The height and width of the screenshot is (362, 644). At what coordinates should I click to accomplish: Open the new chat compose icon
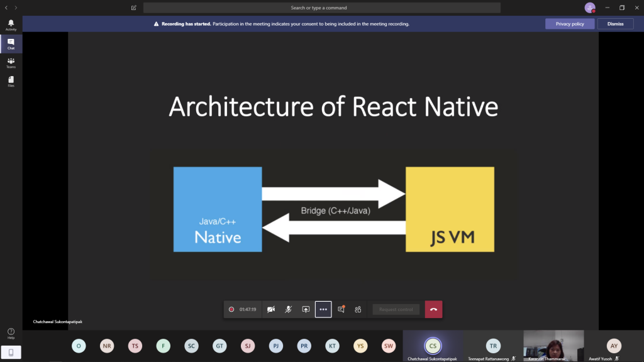(134, 8)
